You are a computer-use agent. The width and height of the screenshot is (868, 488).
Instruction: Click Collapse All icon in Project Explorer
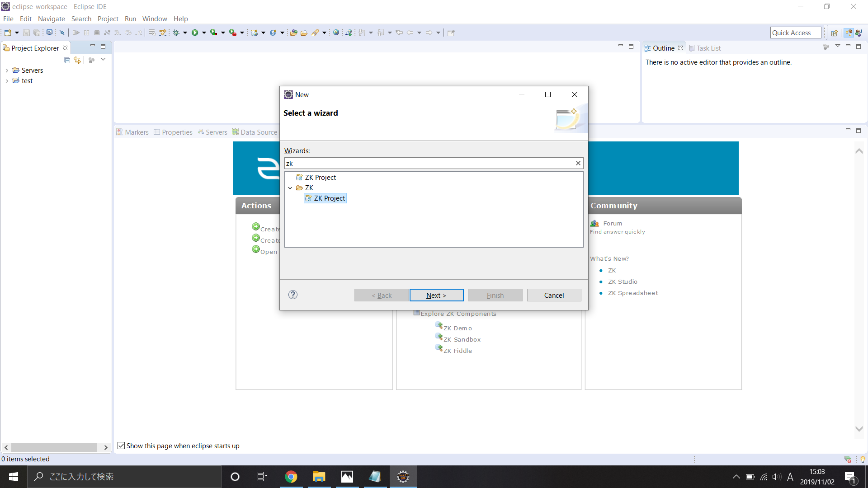tap(67, 60)
